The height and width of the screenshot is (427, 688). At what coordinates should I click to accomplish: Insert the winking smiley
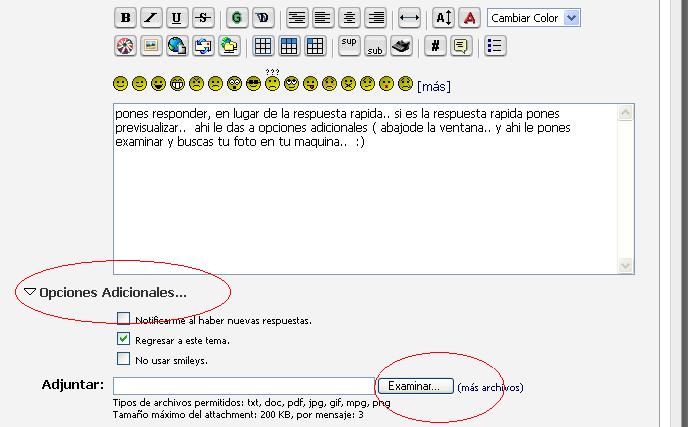pos(140,83)
